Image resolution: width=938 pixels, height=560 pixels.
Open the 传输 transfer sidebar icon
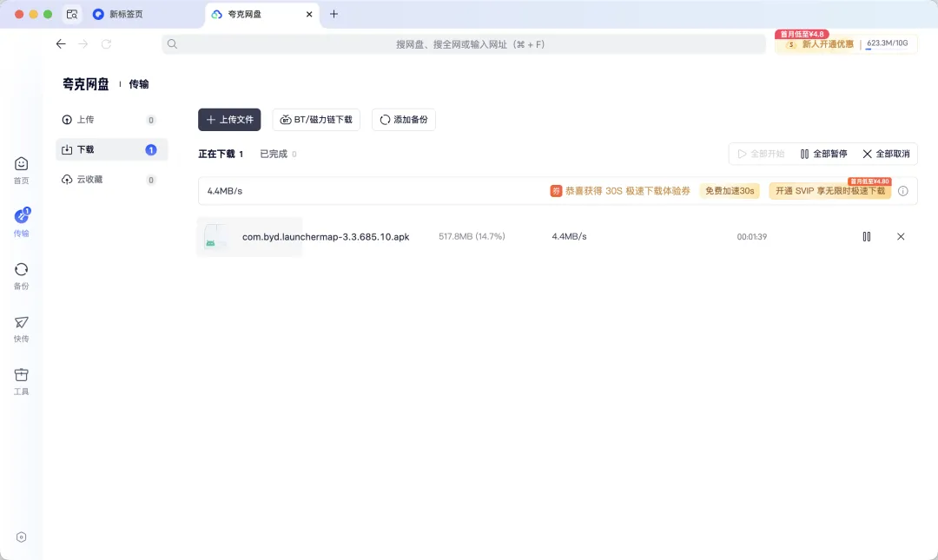click(x=21, y=222)
